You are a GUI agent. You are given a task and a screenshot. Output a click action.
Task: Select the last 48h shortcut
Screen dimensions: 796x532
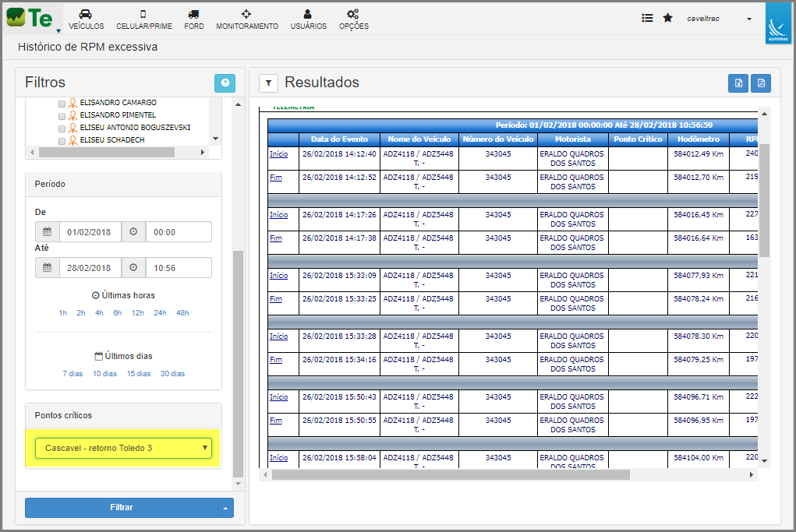[182, 313]
